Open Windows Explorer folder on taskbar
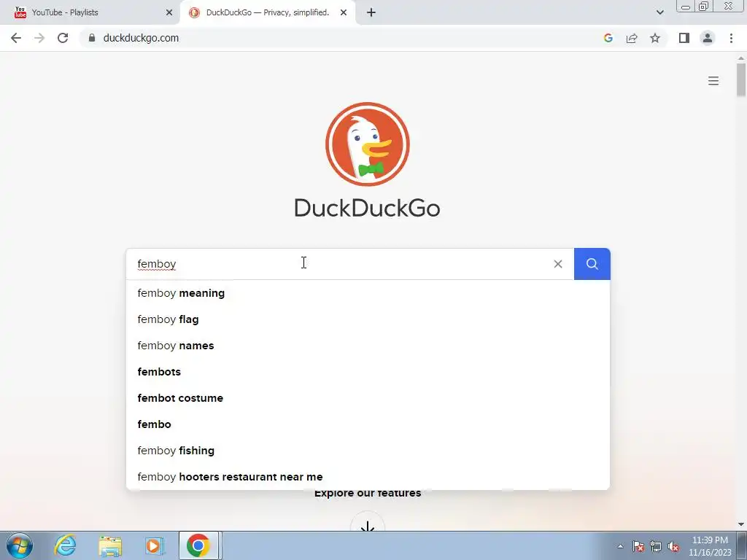The image size is (747, 560). click(x=110, y=545)
